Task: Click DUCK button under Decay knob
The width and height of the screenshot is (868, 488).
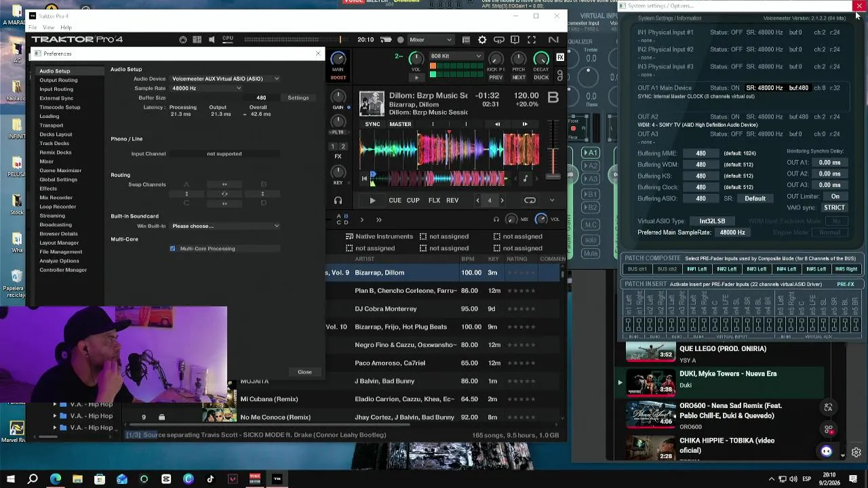Action: 541,77
